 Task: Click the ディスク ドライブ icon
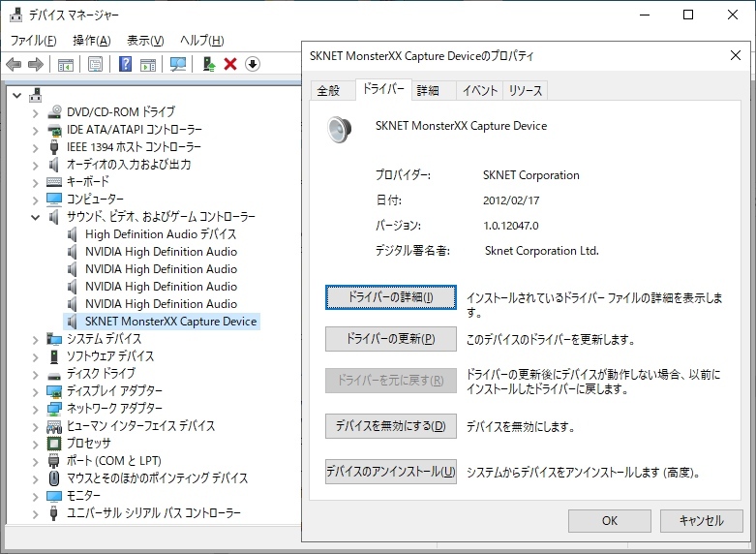point(54,375)
